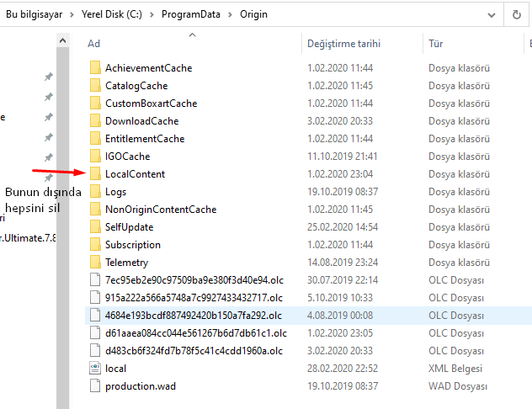The width and height of the screenshot is (532, 409).
Task: Go to ProgramData in breadcrumb
Action: point(191,14)
